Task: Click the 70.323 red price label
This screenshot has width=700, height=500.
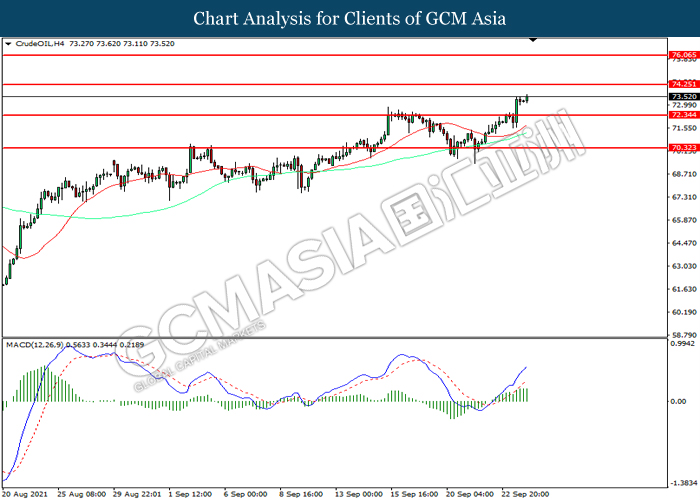Action: (x=683, y=148)
